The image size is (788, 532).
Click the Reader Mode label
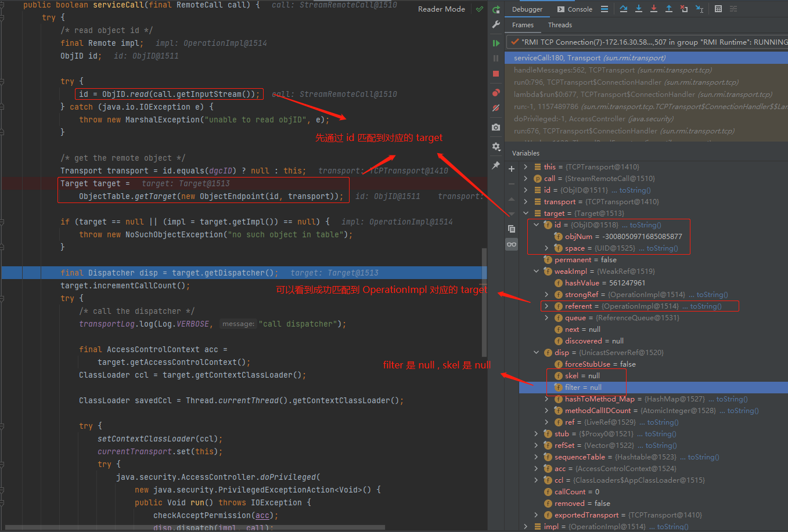tap(441, 9)
